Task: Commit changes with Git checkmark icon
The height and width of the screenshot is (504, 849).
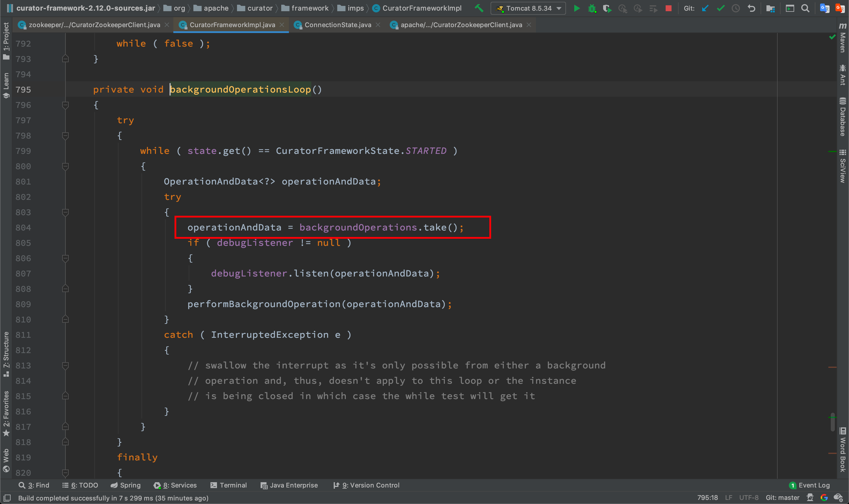Action: click(720, 9)
